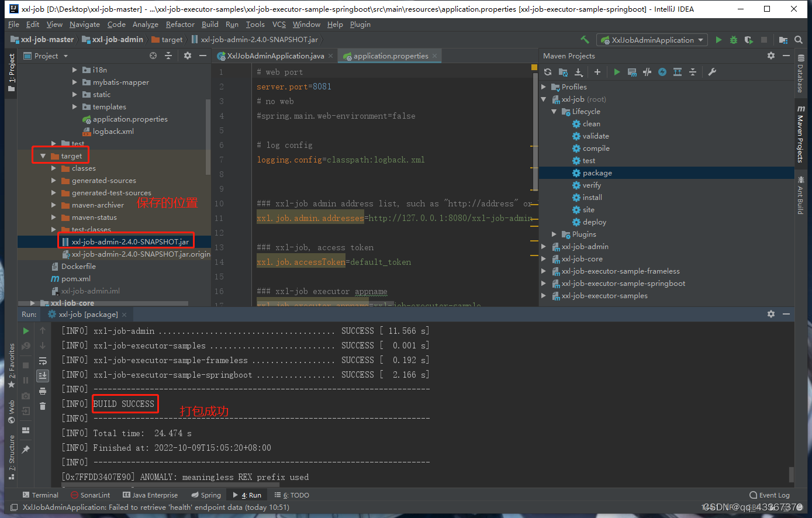This screenshot has width=812, height=518.
Task: Open the Database side panel
Action: click(x=800, y=74)
